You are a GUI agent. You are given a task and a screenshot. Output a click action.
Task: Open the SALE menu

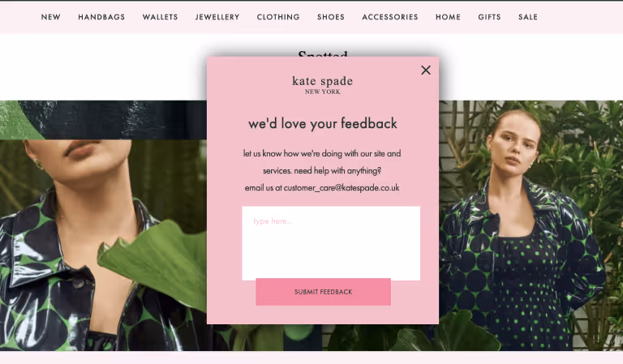coord(527,17)
